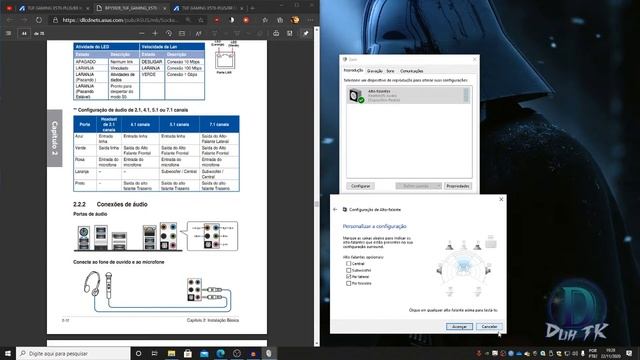
Task: Click the pin toolbar icon
Action: click(306, 33)
